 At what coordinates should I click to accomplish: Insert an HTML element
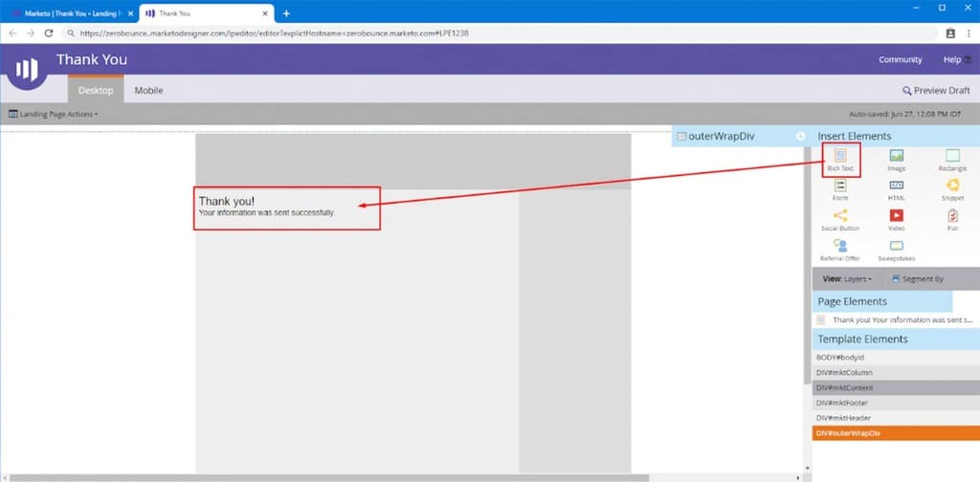(x=896, y=189)
